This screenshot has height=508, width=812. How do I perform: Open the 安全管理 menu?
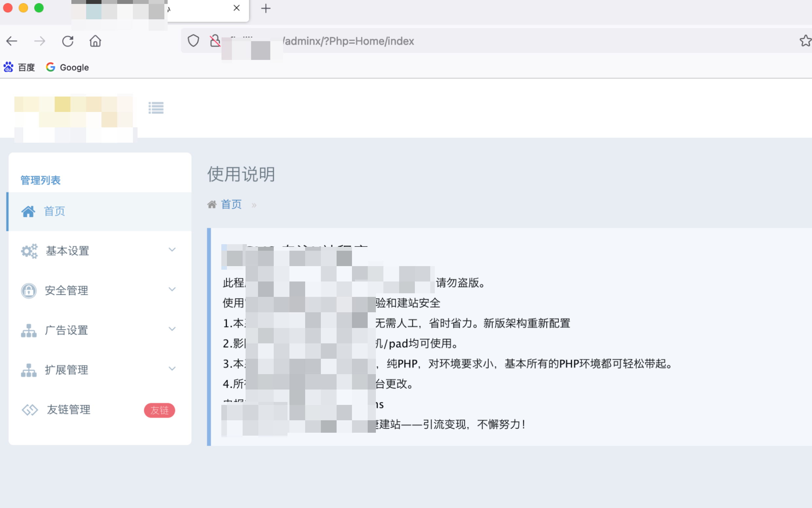(x=100, y=290)
